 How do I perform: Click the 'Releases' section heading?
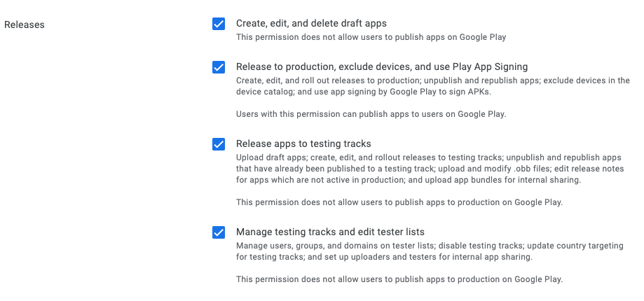click(x=25, y=24)
